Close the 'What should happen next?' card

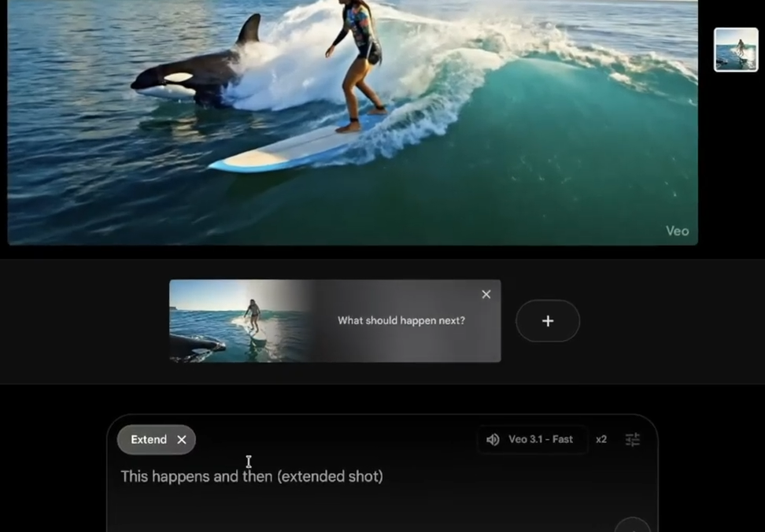pos(486,294)
